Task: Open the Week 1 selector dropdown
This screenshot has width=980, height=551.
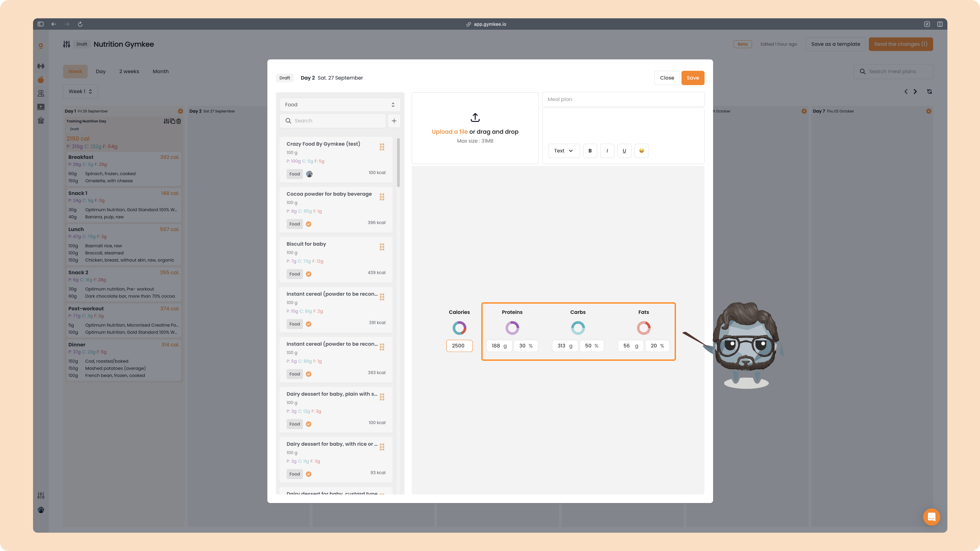Action: pos(80,91)
